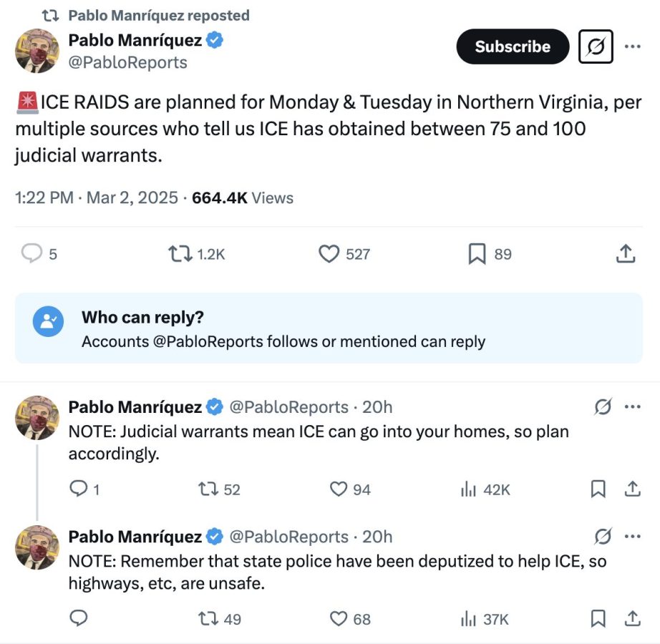The width and height of the screenshot is (660, 644).
Task: Open Pablo Manríquez's profile picture on main post
Action: coord(37,51)
